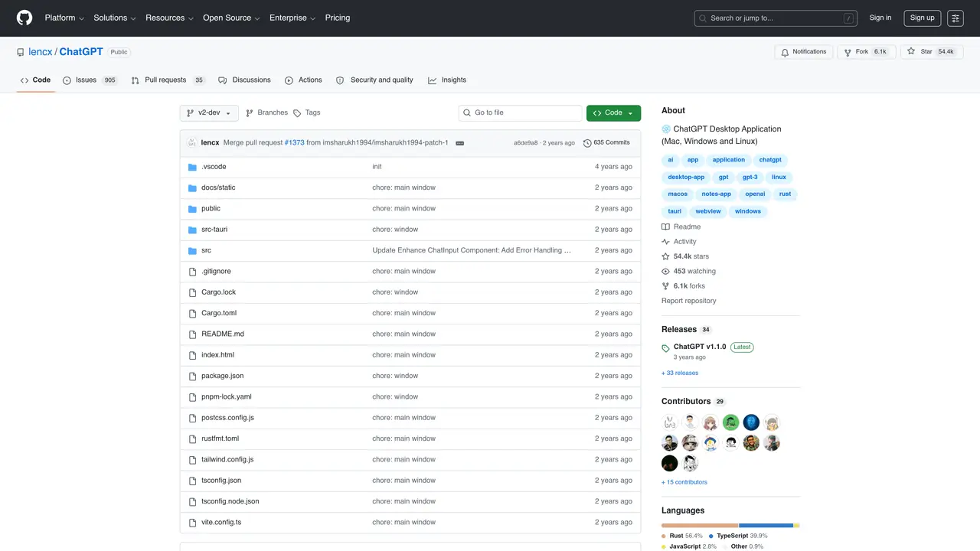Screen dimensions: 980x551
Task: Open the ChatGPT v1.1.0 release
Action: [x=700, y=347]
